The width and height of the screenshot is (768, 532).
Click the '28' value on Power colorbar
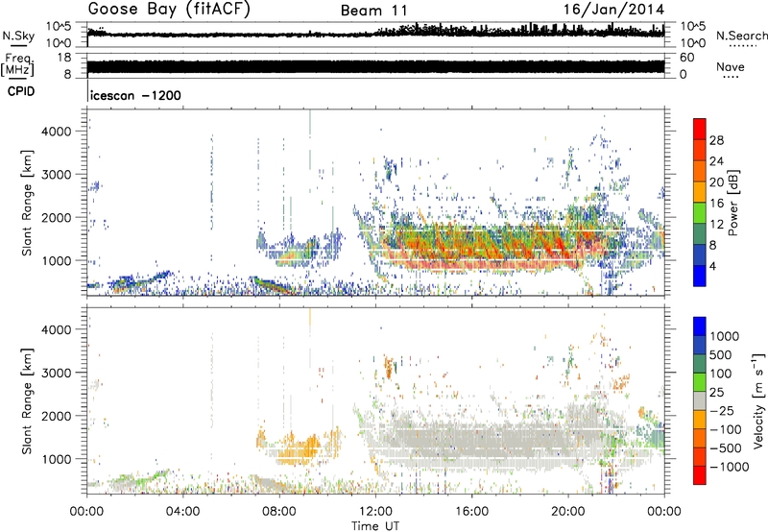(x=716, y=140)
